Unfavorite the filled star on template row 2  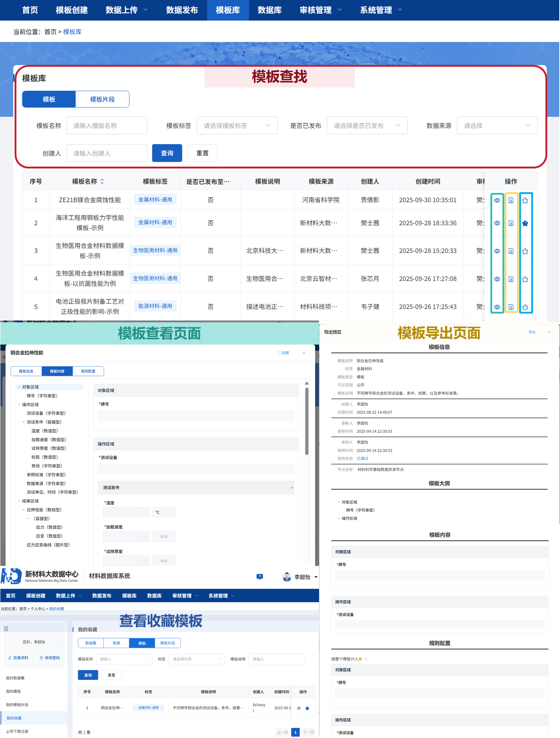pos(525,223)
